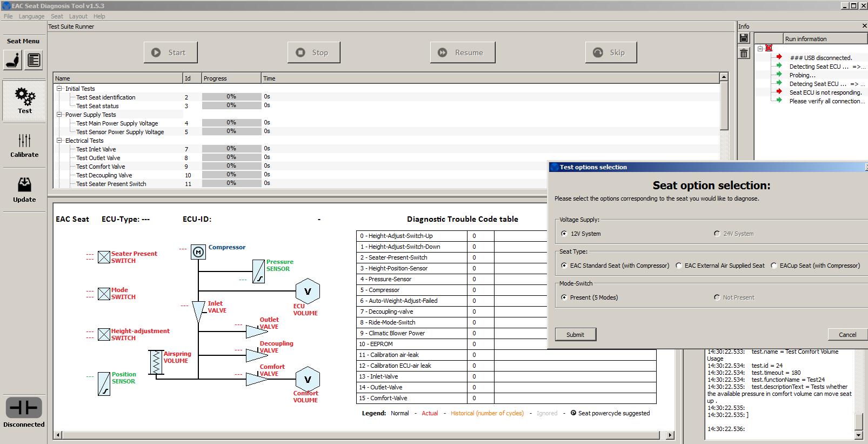Screen dimensions: 868x444
Task: Click the Inlet valve triangle symbol
Action: point(198,312)
